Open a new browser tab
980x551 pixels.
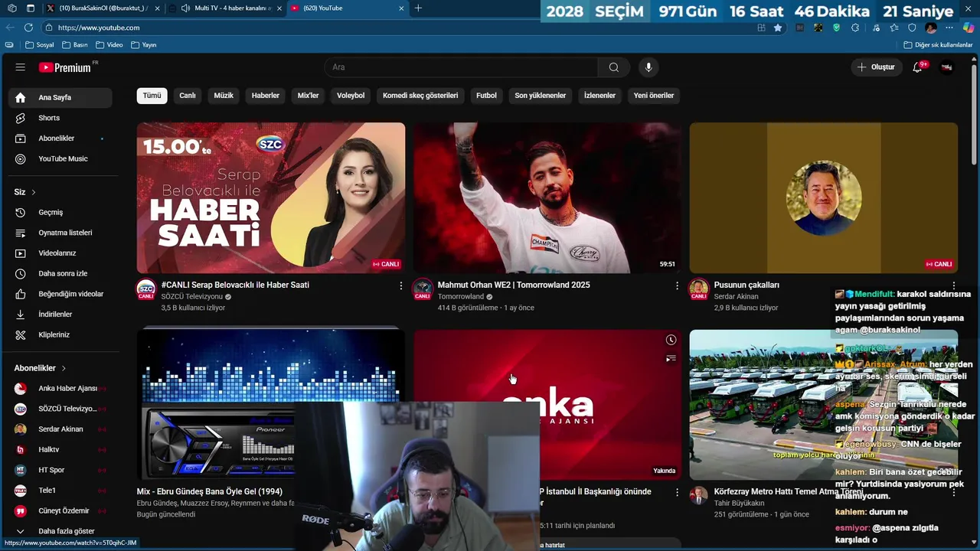418,8
